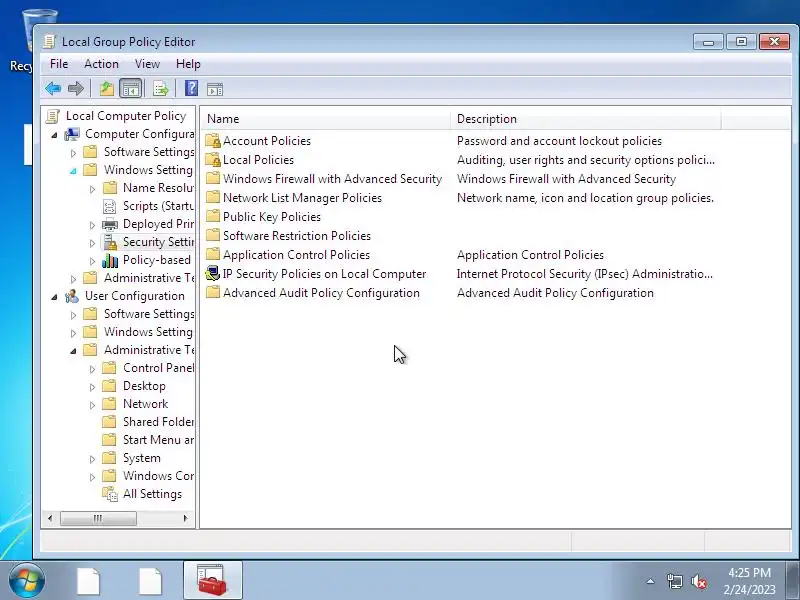Click the User Configuration user icon
The height and width of the screenshot is (600, 800).
(72, 296)
